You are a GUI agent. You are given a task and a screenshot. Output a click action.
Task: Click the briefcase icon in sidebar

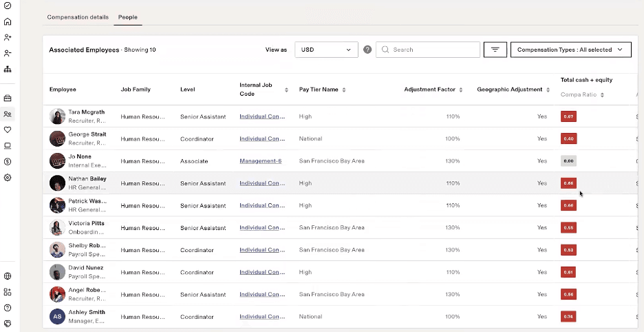point(8,98)
